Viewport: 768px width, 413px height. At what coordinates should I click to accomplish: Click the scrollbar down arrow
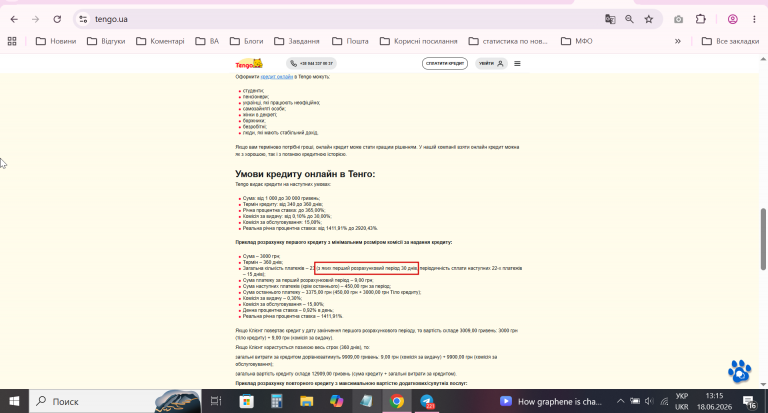click(x=763, y=385)
